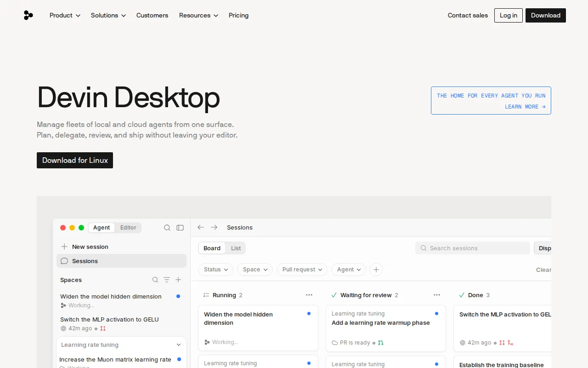
Task: Open the Agent filter dropdown
Action: pyautogui.click(x=349, y=270)
